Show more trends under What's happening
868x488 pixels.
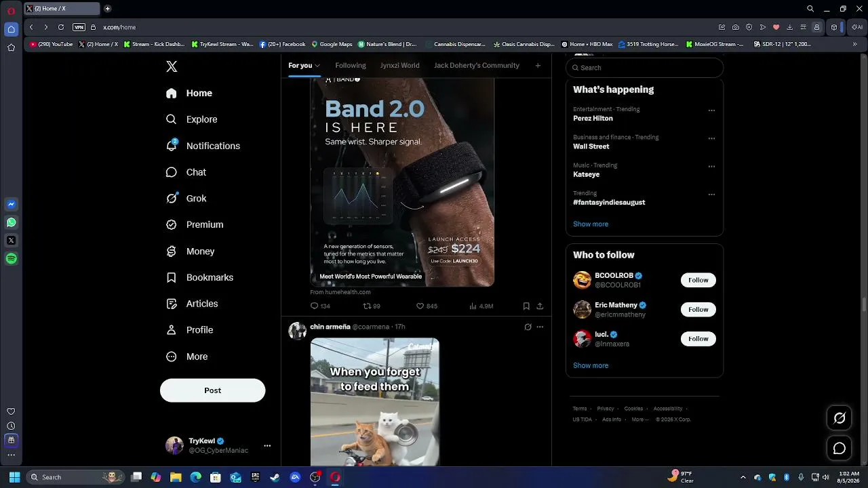click(x=591, y=224)
